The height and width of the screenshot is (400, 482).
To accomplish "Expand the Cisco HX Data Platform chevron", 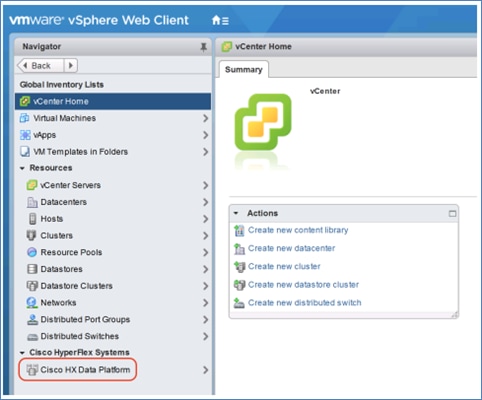I will point(206,370).
